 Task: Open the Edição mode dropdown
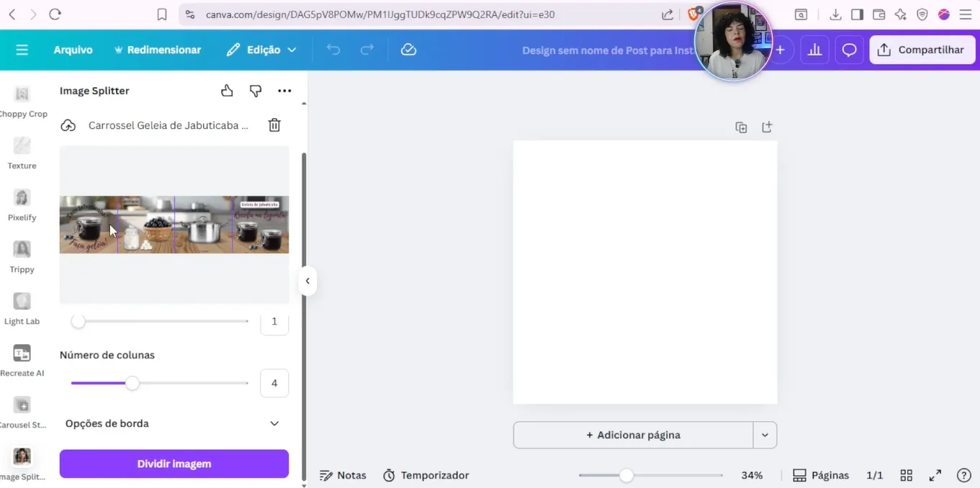tap(261, 50)
